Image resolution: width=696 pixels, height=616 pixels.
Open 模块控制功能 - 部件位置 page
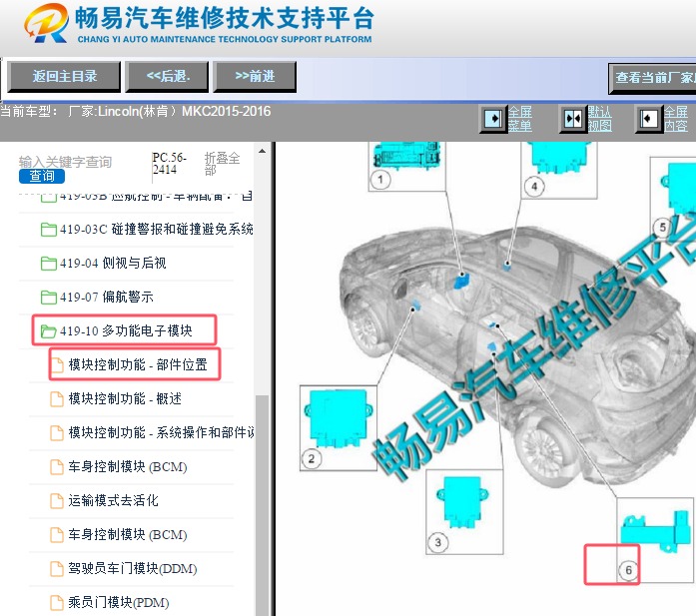click(x=138, y=364)
